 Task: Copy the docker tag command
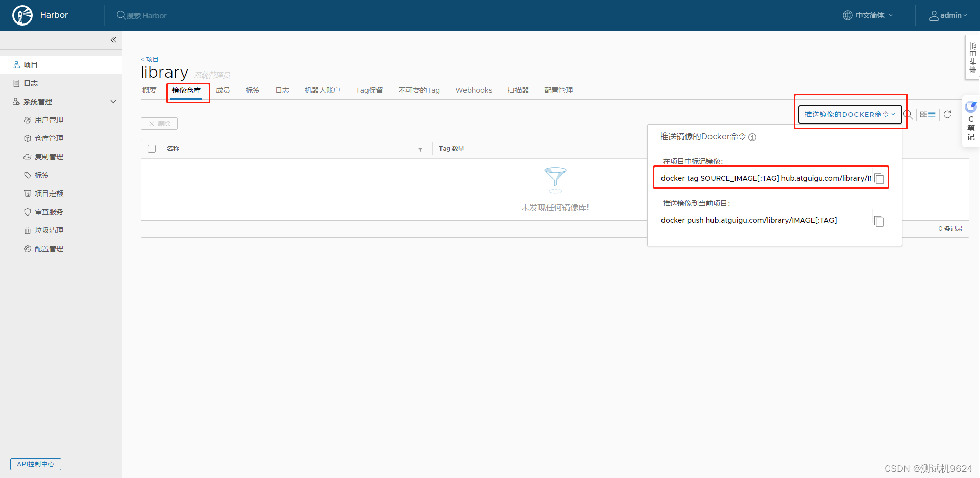pos(879,179)
